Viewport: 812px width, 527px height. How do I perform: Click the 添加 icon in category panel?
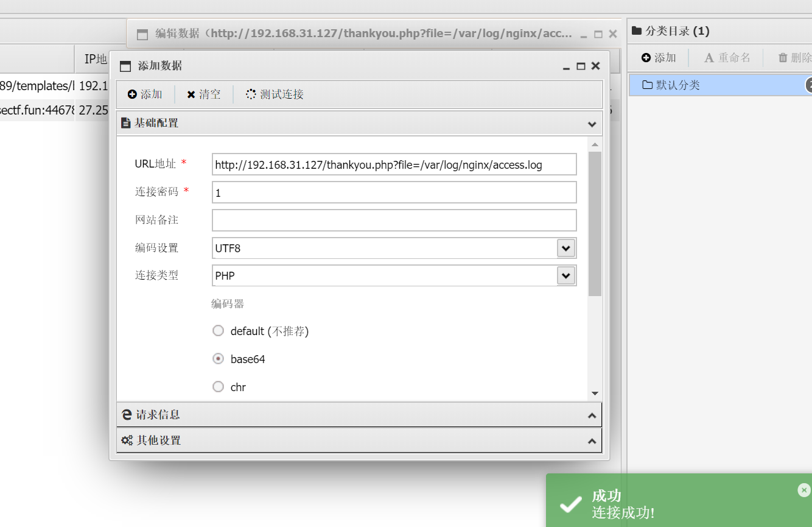pos(646,58)
